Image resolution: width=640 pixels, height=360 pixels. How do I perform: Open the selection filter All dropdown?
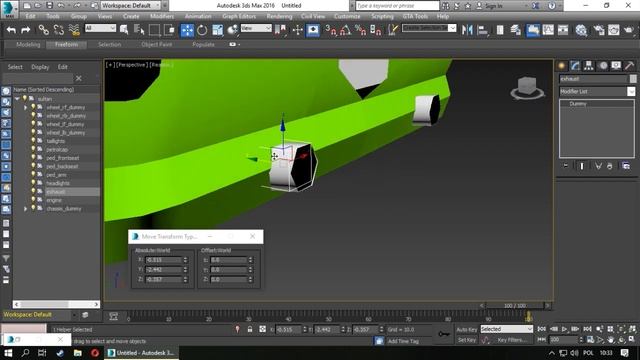pyautogui.click(x=100, y=28)
